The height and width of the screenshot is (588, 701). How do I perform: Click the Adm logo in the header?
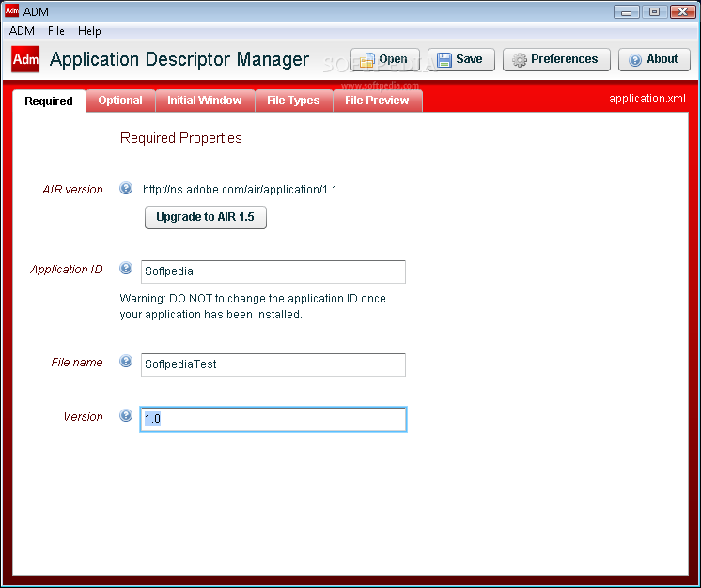(25, 59)
